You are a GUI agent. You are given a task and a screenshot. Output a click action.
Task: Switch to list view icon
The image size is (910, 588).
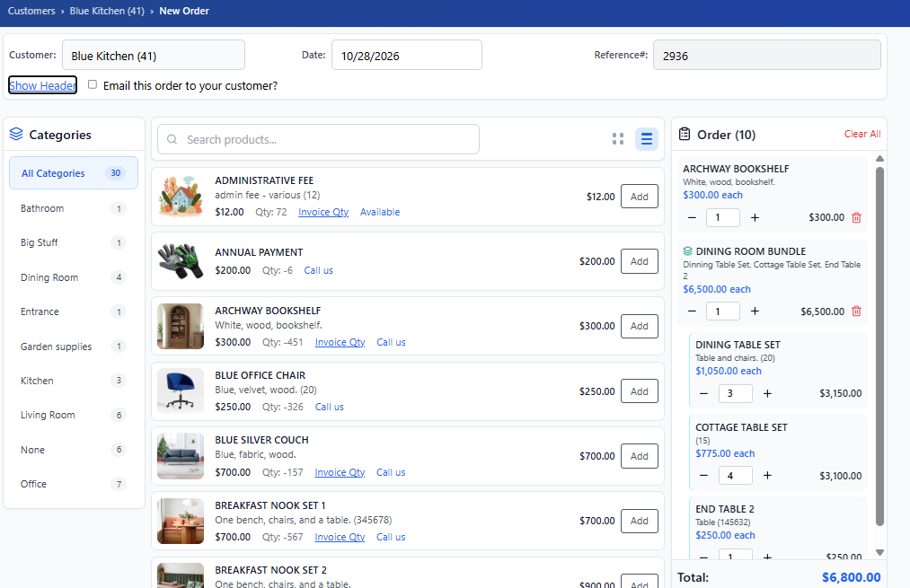[x=647, y=139]
